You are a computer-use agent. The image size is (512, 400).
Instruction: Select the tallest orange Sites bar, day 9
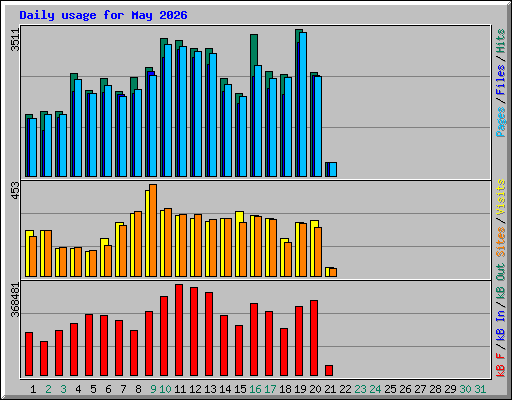pos(153,230)
